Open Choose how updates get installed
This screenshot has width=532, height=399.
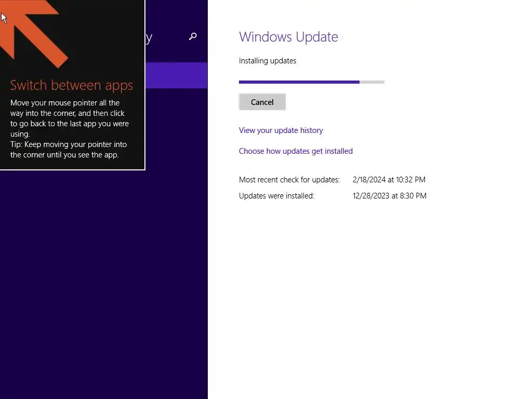pyautogui.click(x=296, y=151)
